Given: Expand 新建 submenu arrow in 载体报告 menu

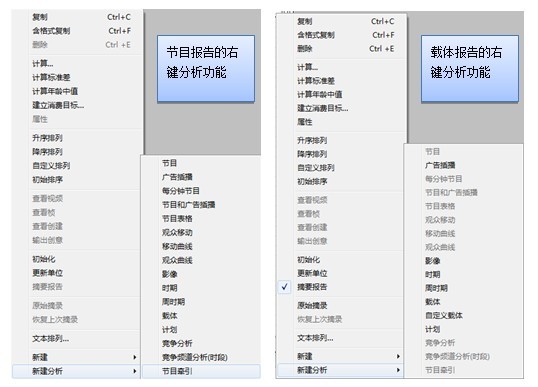Looking at the screenshot, I should click(x=398, y=356).
